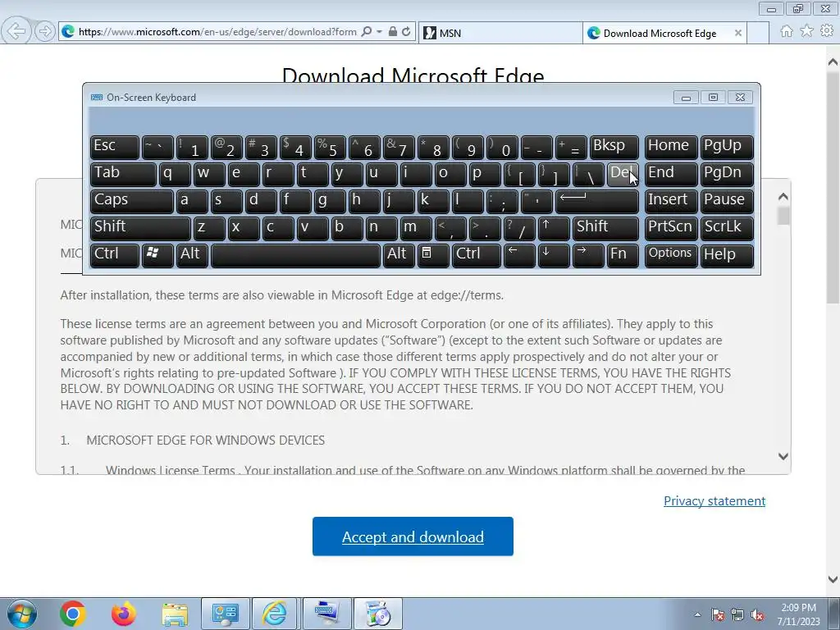Toggle the right Shift key on keyboard
This screenshot has width=840, height=630.
tap(605, 228)
